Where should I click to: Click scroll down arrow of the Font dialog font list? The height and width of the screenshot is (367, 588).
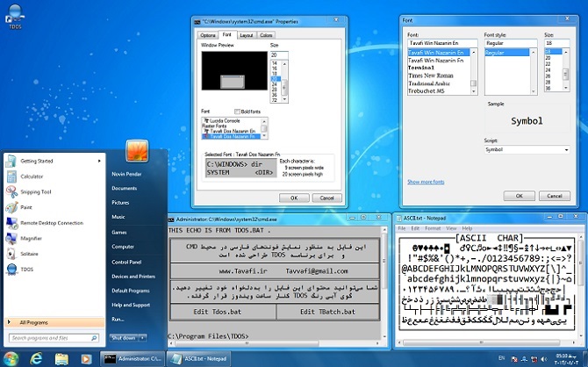[474, 91]
